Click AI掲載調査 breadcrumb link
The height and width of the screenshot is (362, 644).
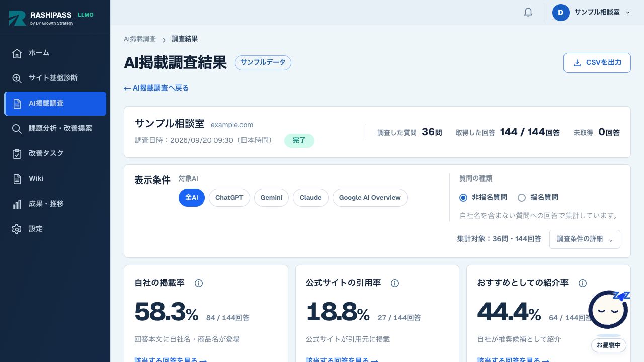(140, 39)
